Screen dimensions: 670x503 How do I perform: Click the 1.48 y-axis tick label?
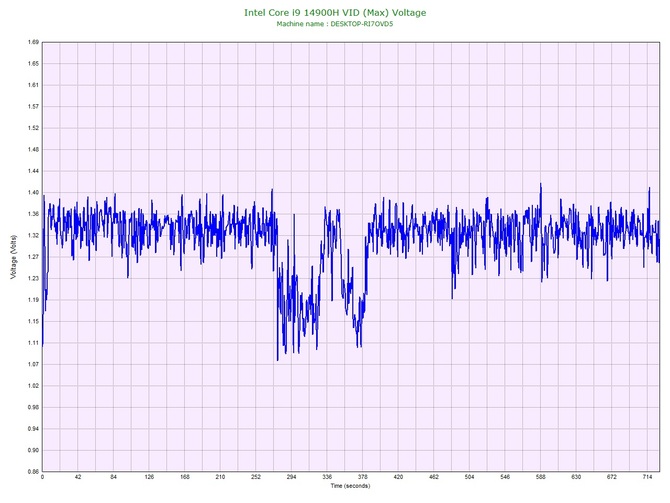[x=33, y=150]
